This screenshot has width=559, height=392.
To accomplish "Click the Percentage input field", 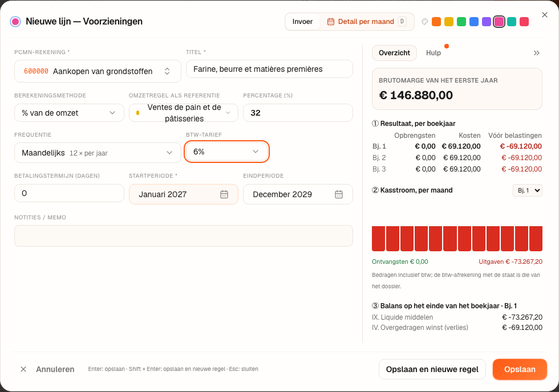I will point(298,113).
